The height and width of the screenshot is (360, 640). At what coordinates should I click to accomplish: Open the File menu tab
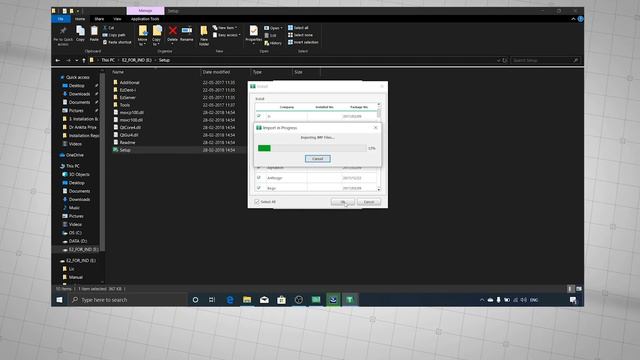pos(61,19)
